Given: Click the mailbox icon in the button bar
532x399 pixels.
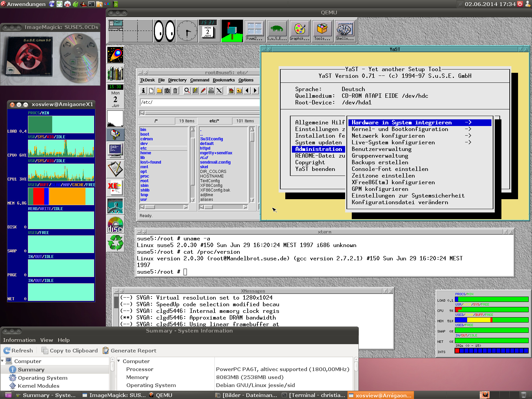Looking at the screenshot, I should tap(232, 31).
